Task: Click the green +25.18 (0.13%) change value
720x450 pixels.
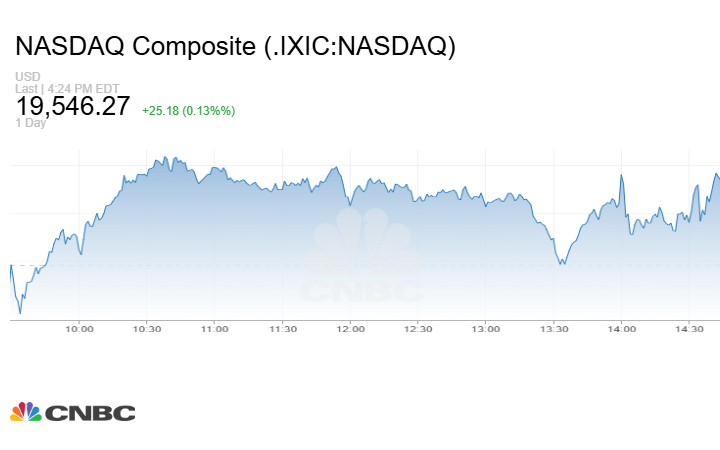Action: click(x=188, y=110)
